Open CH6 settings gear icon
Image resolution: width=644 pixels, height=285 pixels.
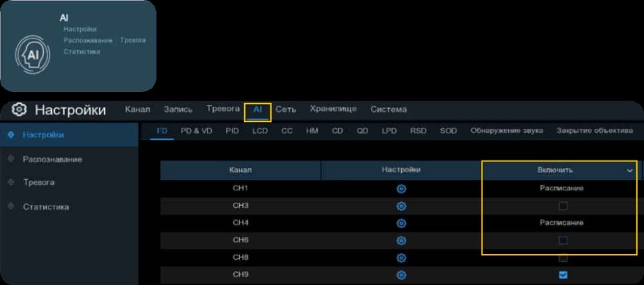[x=401, y=241]
